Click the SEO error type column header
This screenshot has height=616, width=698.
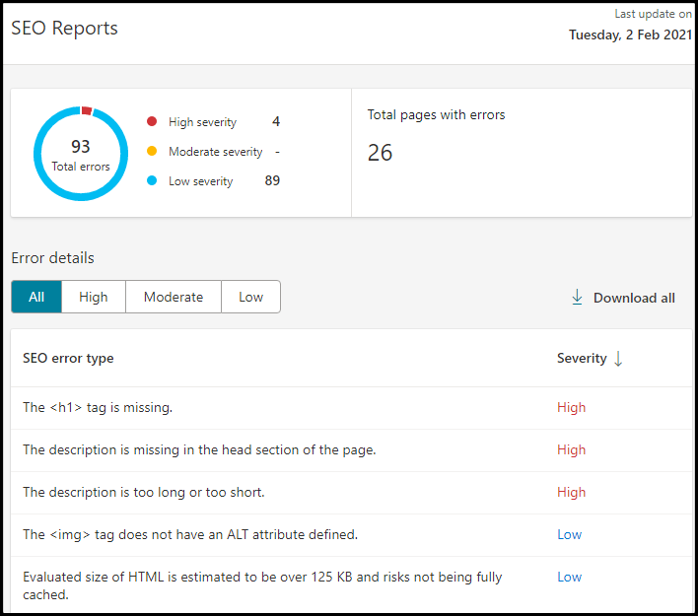pyautogui.click(x=68, y=359)
